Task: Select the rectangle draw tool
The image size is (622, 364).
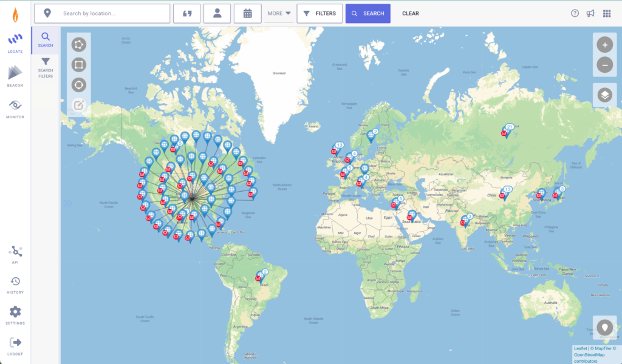Action: point(78,64)
